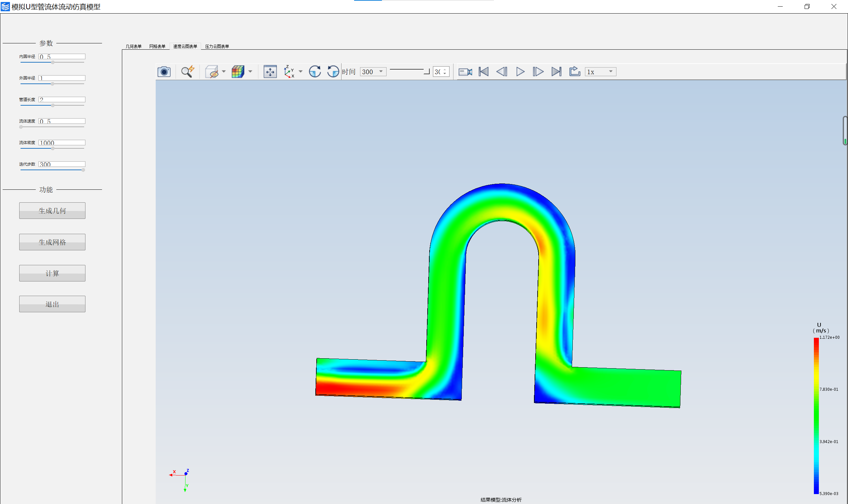
Task: Restore down the application window
Action: 807,6
